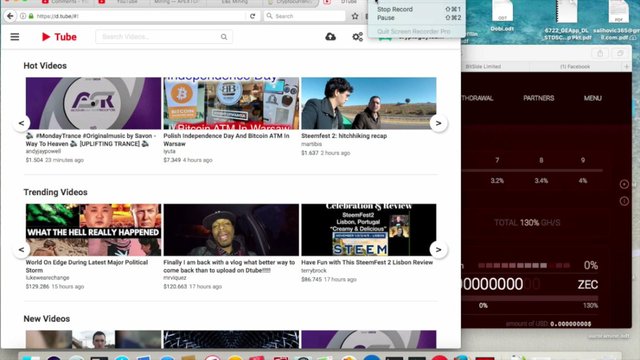Bookmark the page with the star icon
Viewport: 640px width, 360px height.
(355, 16)
